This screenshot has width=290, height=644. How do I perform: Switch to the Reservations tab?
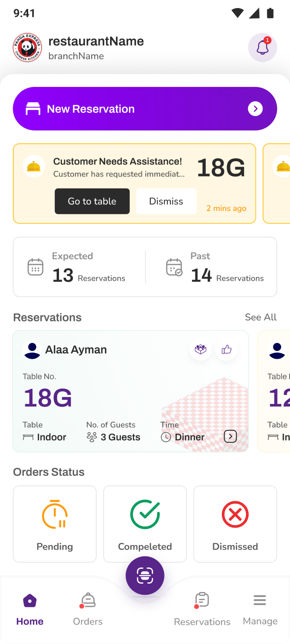[x=202, y=609]
